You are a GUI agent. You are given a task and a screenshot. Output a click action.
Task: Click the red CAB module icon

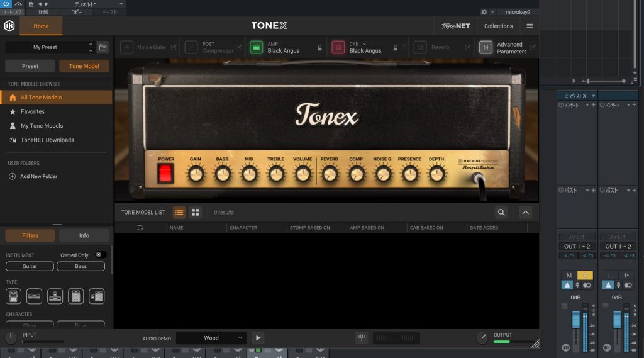click(338, 47)
